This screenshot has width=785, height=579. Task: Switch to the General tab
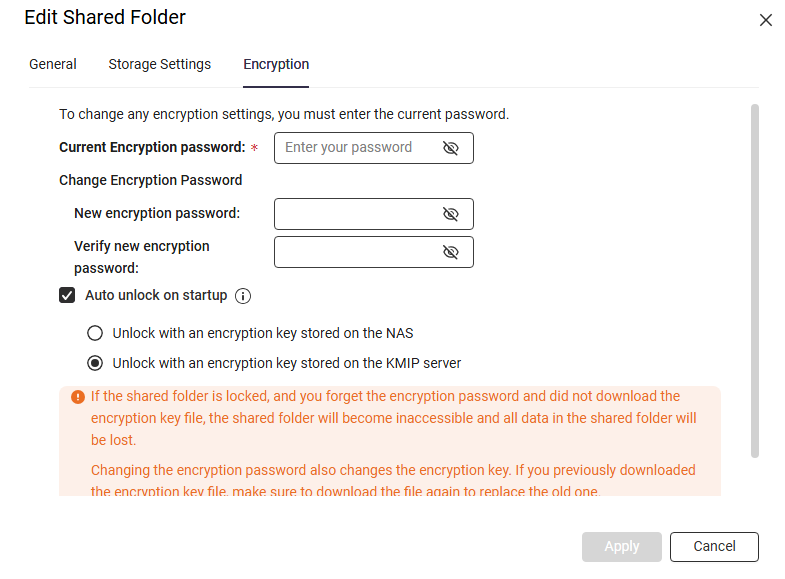click(x=53, y=64)
